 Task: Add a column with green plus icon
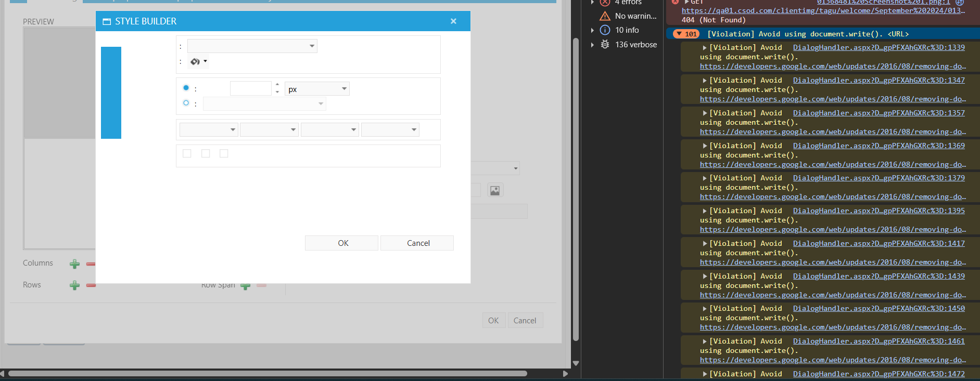tap(74, 264)
